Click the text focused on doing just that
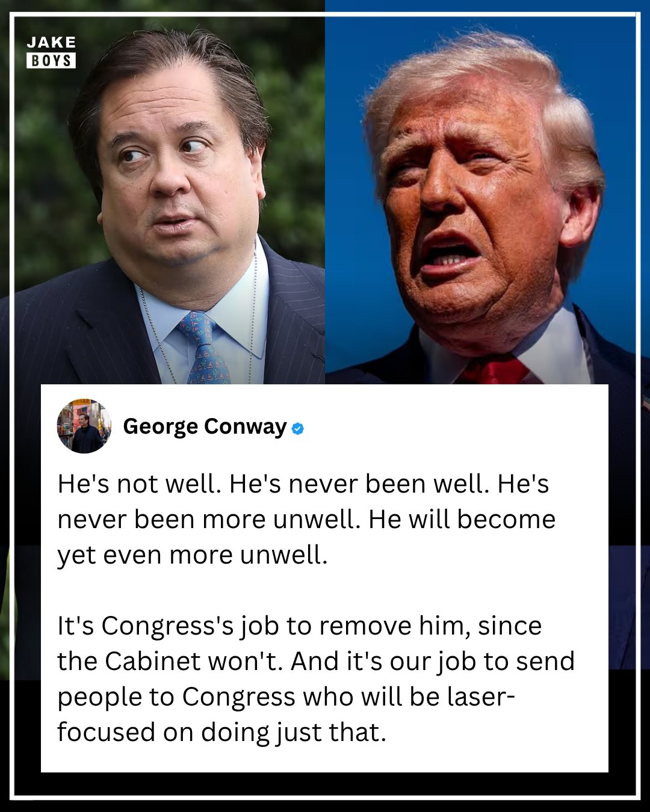Viewport: 650px width, 812px height. 221,732
